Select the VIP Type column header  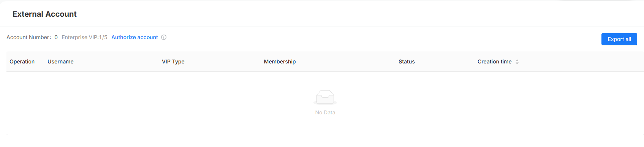pyautogui.click(x=173, y=62)
